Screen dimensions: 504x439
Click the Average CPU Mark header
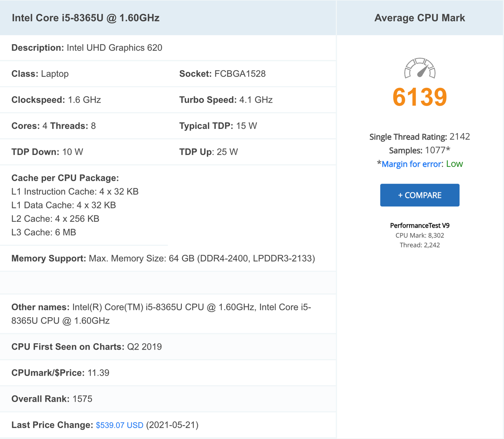420,18
